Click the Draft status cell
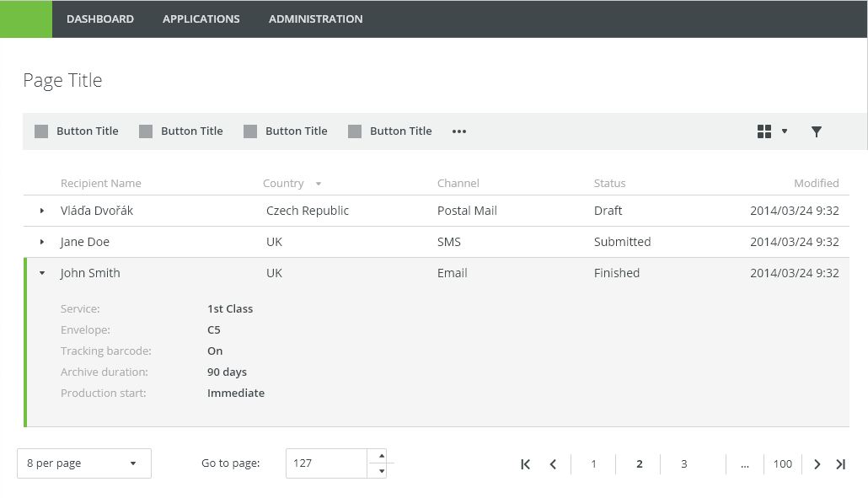The image size is (868, 498). (x=608, y=211)
